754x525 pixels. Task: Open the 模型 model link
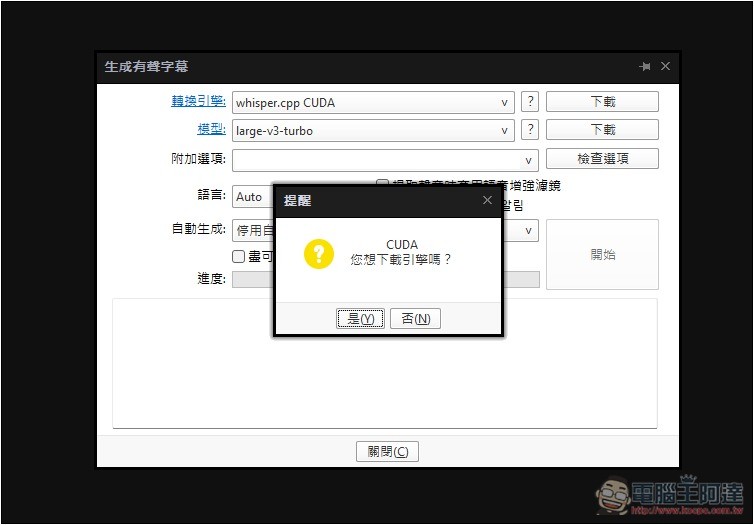pyautogui.click(x=212, y=129)
